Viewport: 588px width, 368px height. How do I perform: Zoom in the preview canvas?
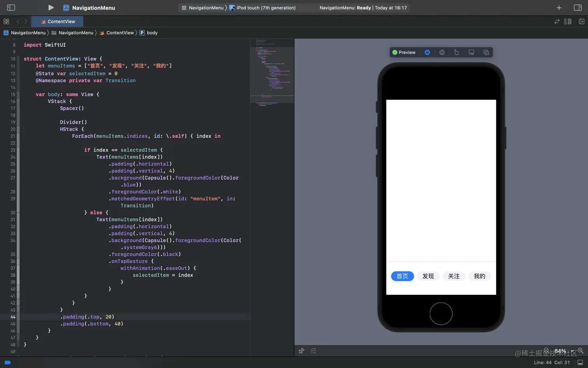[x=581, y=350]
